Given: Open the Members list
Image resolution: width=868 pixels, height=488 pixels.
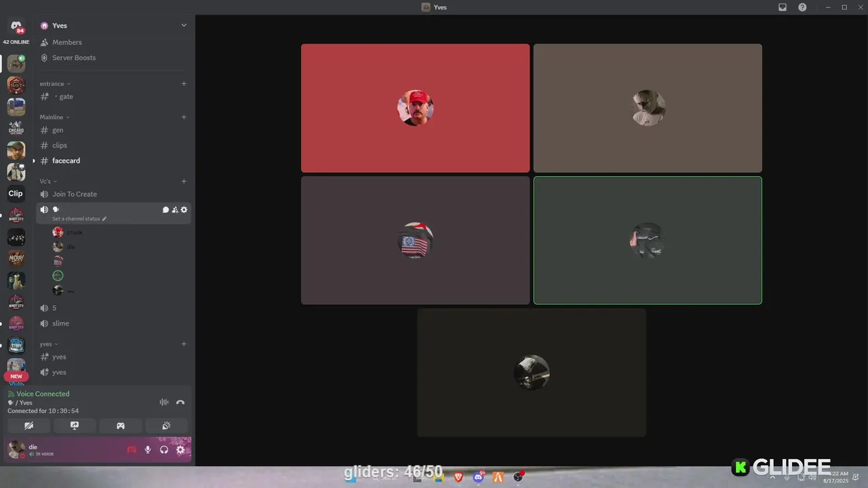Looking at the screenshot, I should click(x=114, y=42).
